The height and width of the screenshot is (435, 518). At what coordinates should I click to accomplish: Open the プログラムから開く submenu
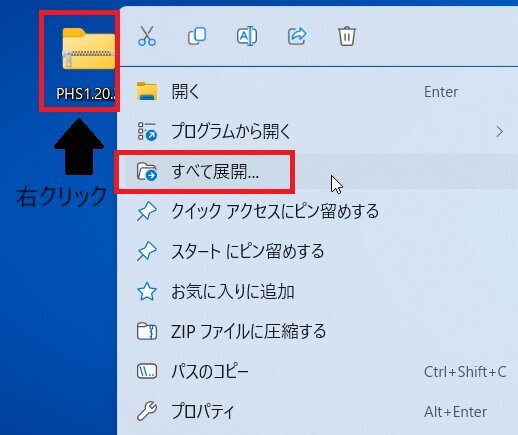(x=317, y=132)
